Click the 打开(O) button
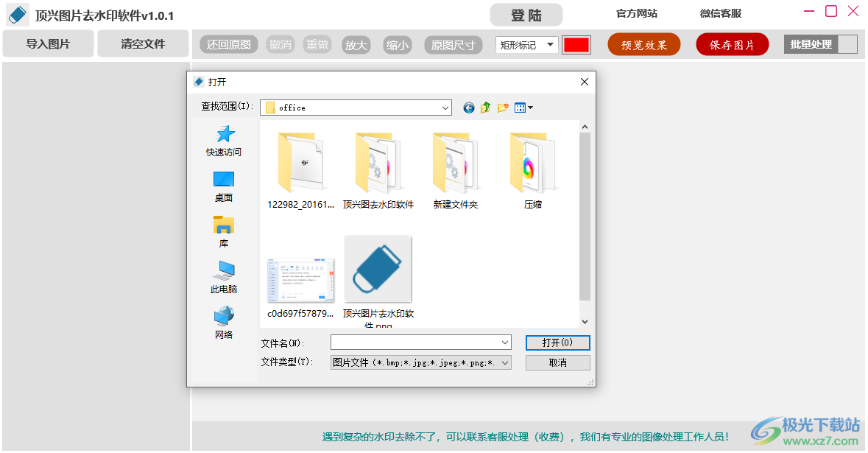The height and width of the screenshot is (453, 868). pyautogui.click(x=557, y=343)
